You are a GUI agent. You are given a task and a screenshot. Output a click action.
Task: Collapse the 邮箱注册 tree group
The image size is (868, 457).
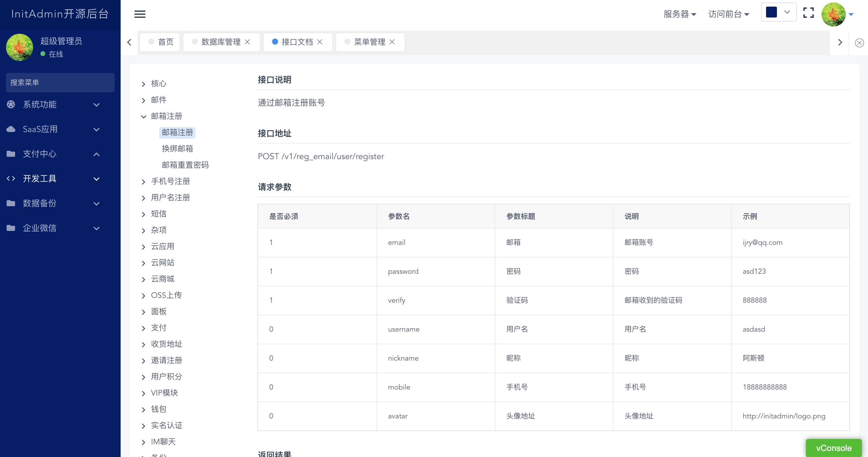click(144, 117)
